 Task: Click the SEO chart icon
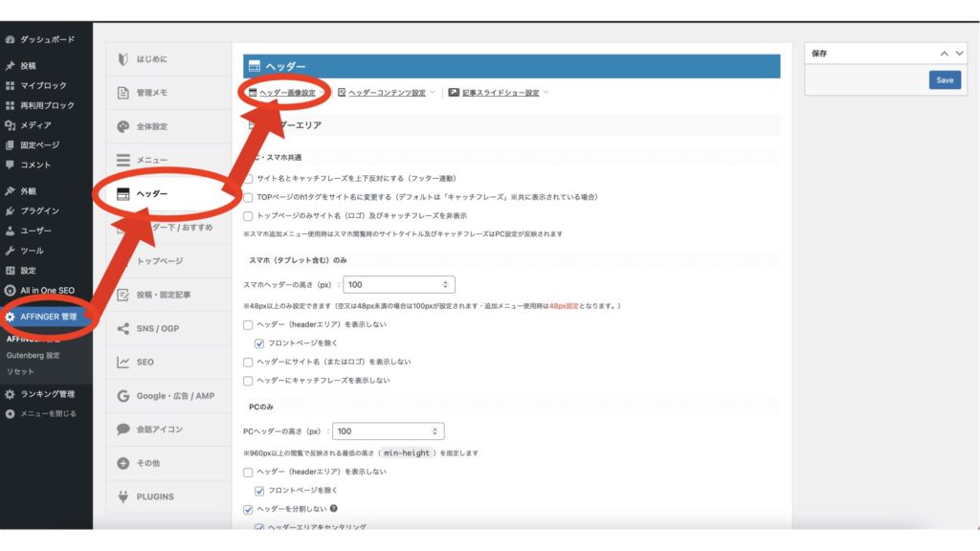click(123, 363)
